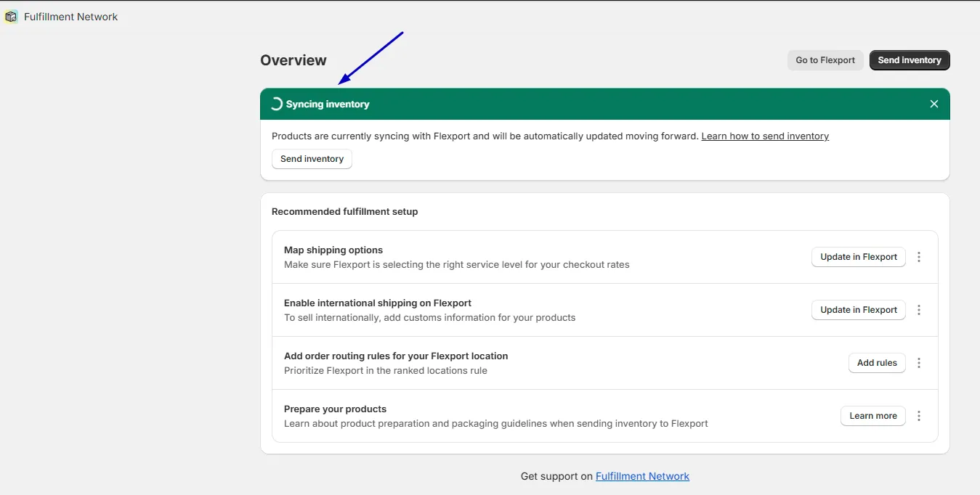Click the Fulfillment Network title text
Viewport: 980px width, 495px height.
pos(70,17)
